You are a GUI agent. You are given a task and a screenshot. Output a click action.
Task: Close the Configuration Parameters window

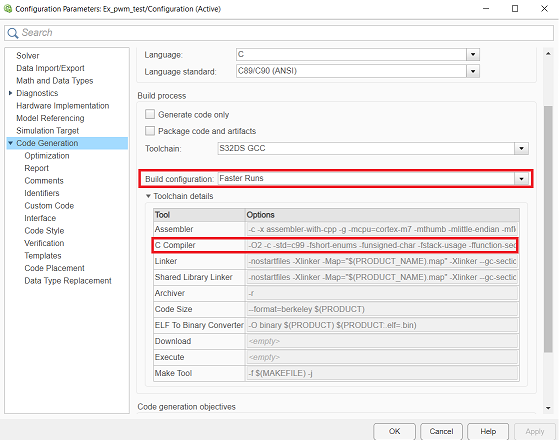(544, 9)
